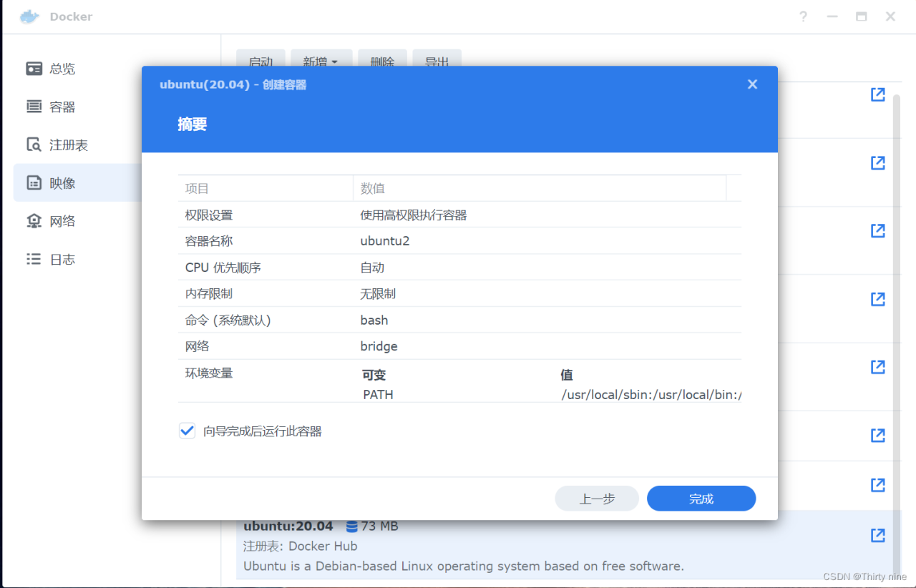Select the 容器 container sidebar icon
The height and width of the screenshot is (588, 916).
(x=33, y=106)
